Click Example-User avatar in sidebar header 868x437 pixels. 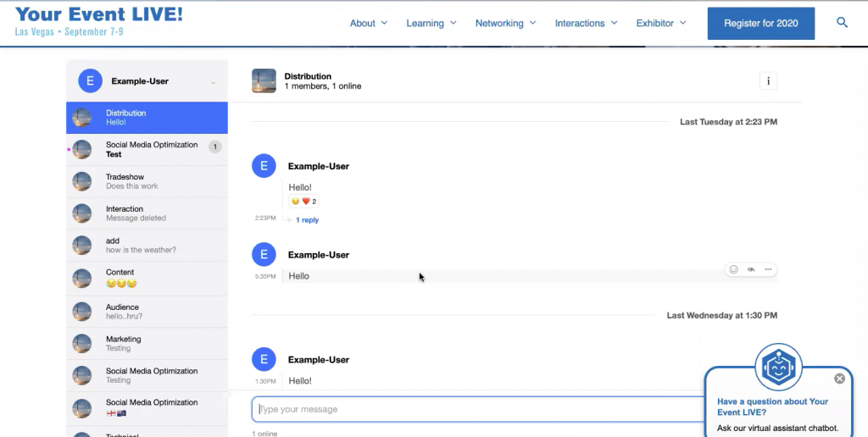90,80
